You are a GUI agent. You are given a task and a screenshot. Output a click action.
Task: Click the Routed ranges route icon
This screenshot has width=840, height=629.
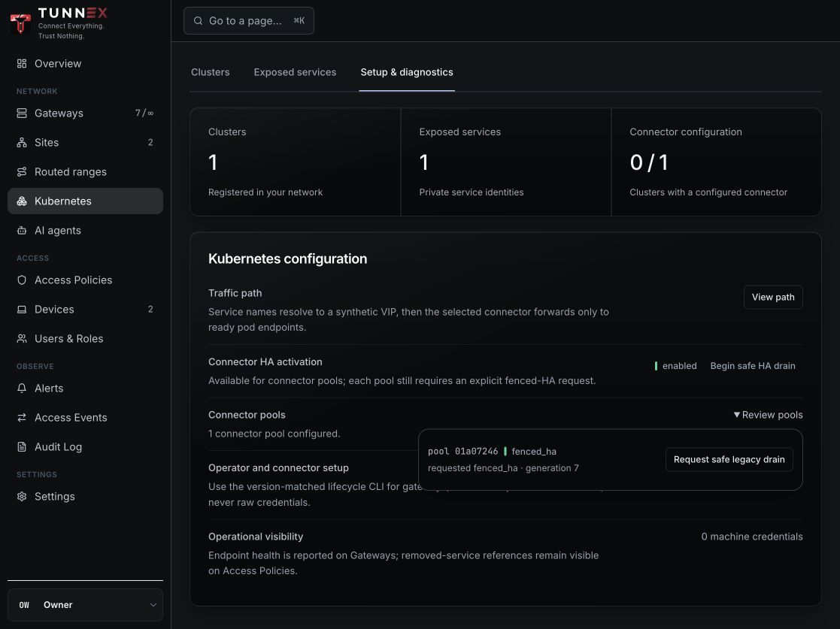point(21,172)
